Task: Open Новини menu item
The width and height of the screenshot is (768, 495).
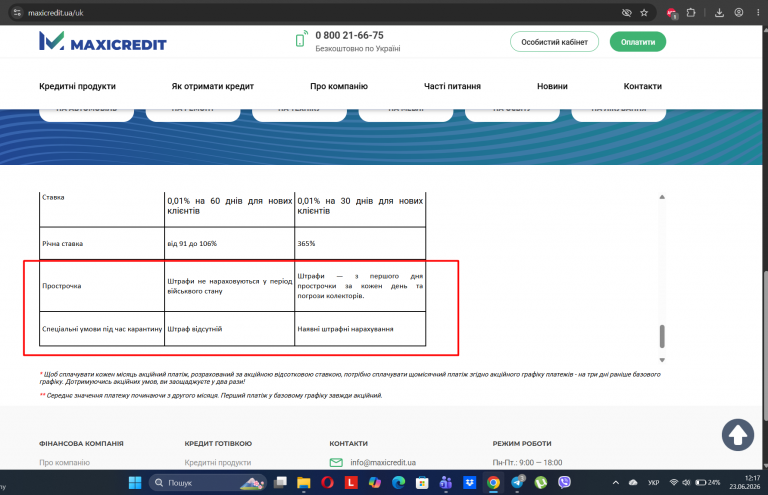Action: point(552,86)
